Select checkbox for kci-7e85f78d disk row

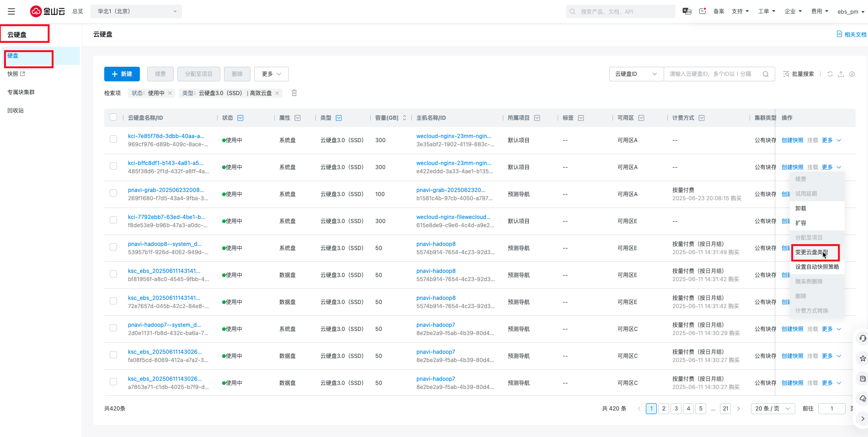click(113, 139)
